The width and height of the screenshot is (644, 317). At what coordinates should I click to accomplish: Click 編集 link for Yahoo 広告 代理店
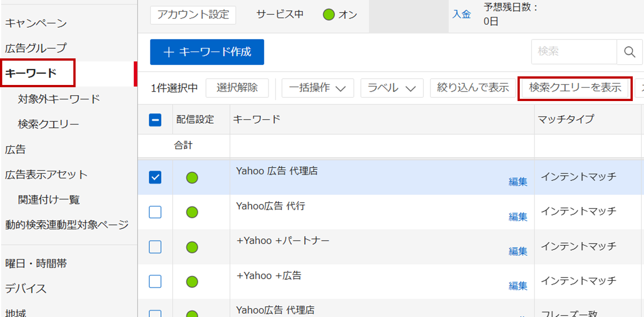(x=518, y=182)
